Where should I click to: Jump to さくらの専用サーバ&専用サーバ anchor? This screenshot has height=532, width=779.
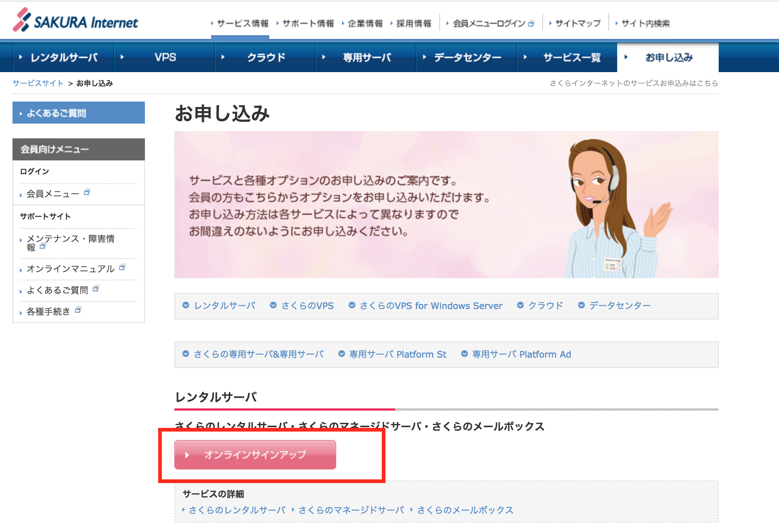(259, 354)
